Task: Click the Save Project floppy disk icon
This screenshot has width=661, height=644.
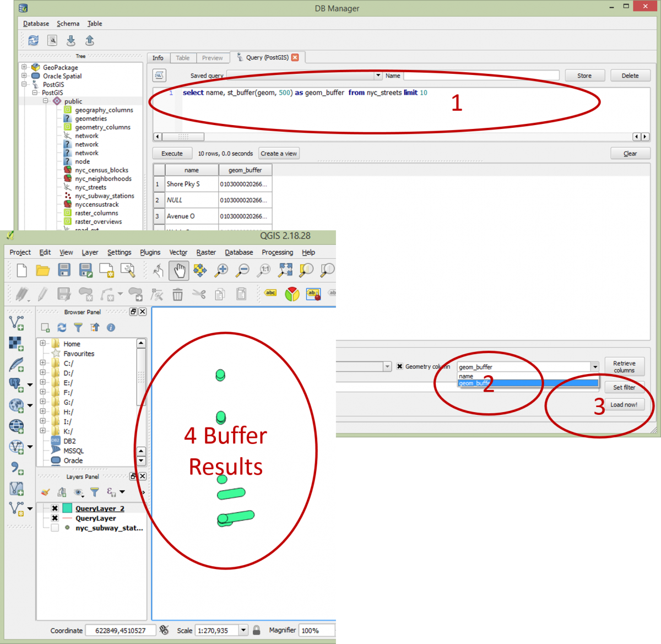Action: [x=64, y=270]
